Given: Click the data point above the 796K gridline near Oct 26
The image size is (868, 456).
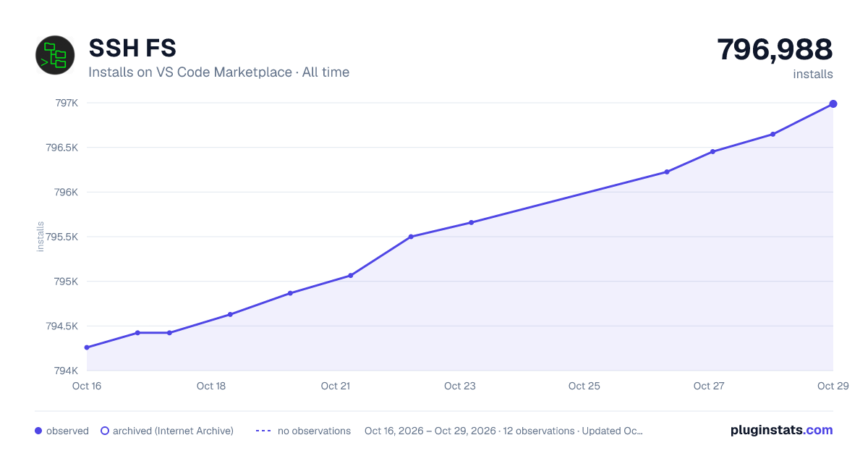Looking at the screenshot, I should [667, 172].
